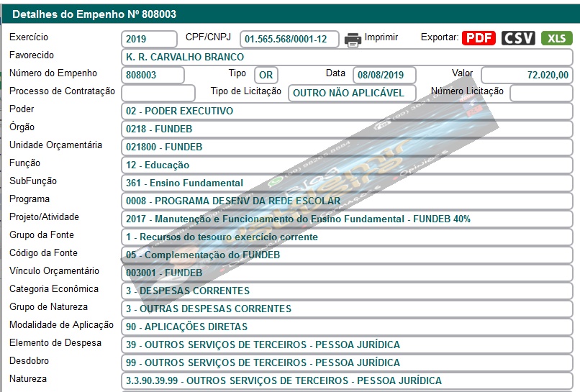Click the Função field 12 - Educação
This screenshot has height=392, width=580.
click(347, 165)
